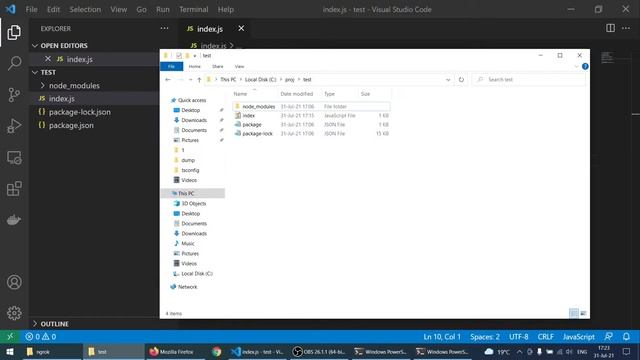Click Ln 10, Col 1 in status bar
Viewport: 640px width, 360px height.
coord(442,337)
